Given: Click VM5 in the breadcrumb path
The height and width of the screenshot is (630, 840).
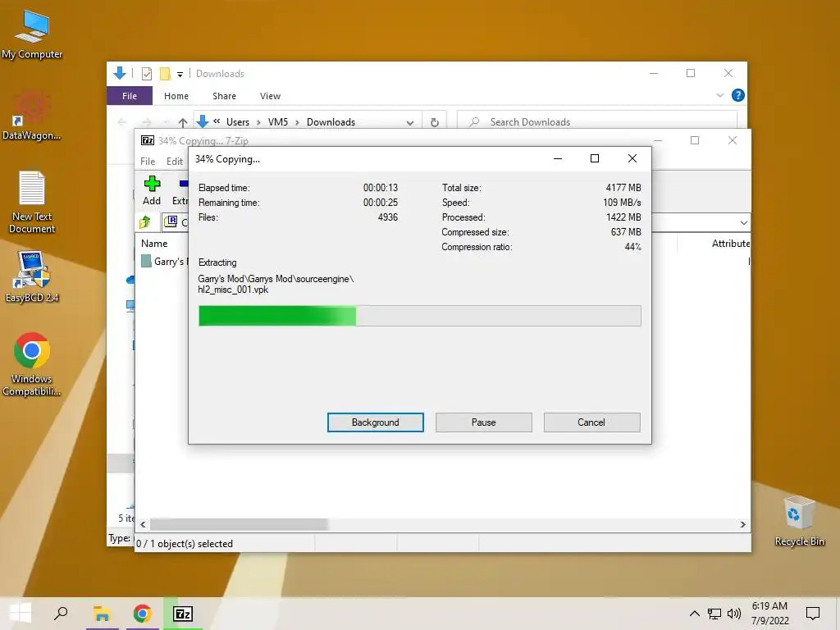Looking at the screenshot, I should click(277, 122).
